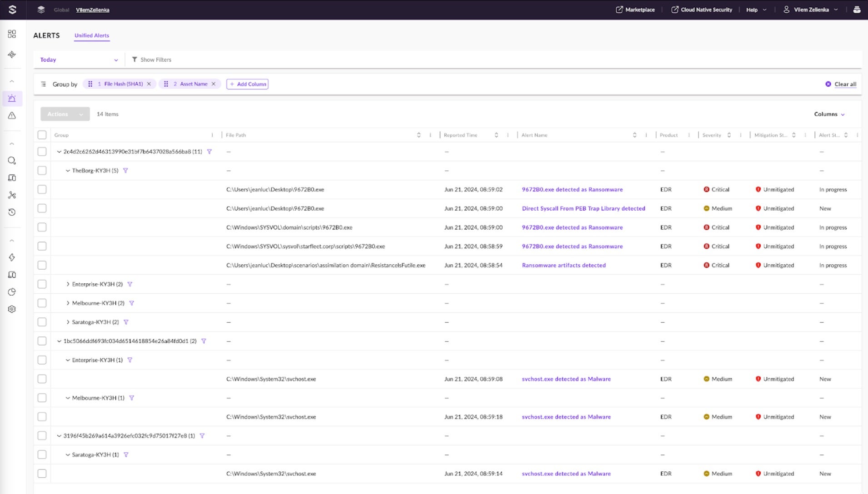Select checkbox for Enterprise-KY3H (2) group
This screenshot has height=494, width=868.
(x=42, y=284)
